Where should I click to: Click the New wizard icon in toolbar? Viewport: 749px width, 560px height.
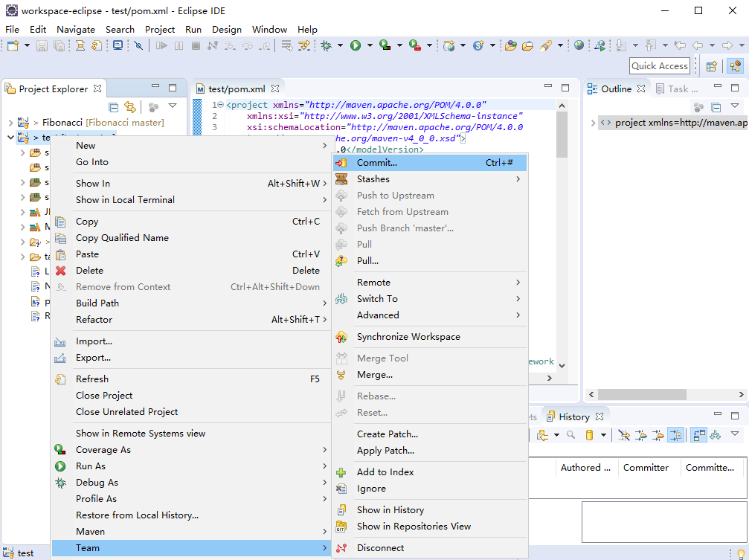[x=13, y=45]
